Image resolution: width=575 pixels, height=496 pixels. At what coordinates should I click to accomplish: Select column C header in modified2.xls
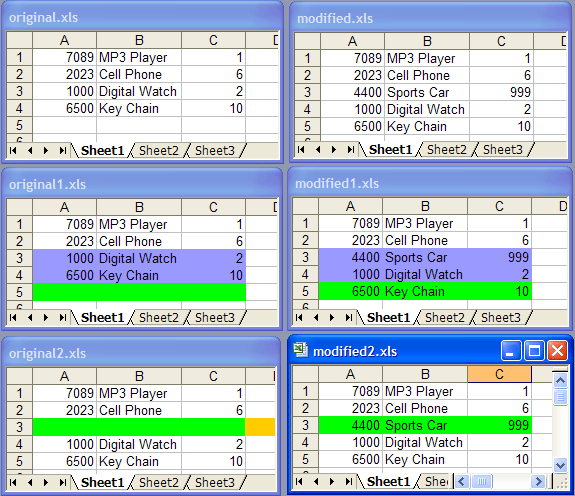coord(499,374)
